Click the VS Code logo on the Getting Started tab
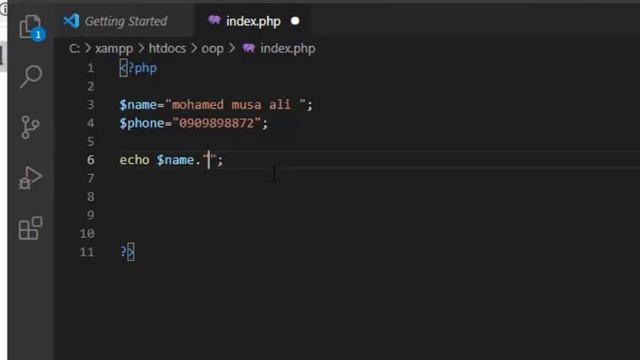 click(71, 21)
